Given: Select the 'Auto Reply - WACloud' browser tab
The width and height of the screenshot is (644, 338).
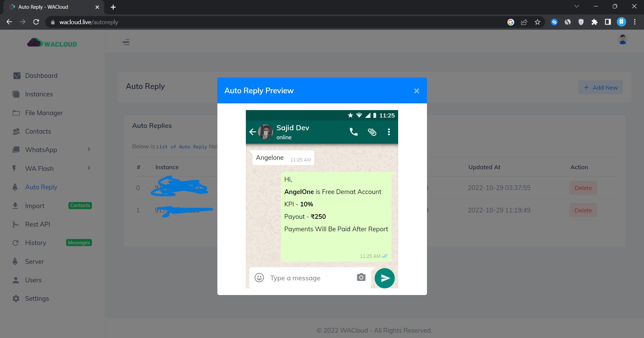Looking at the screenshot, I should [x=54, y=7].
